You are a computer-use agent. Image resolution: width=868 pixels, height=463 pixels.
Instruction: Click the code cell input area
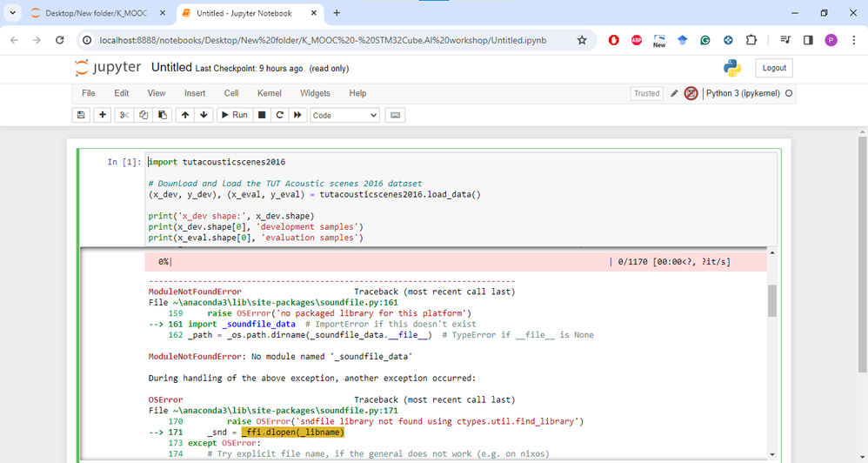(461, 199)
